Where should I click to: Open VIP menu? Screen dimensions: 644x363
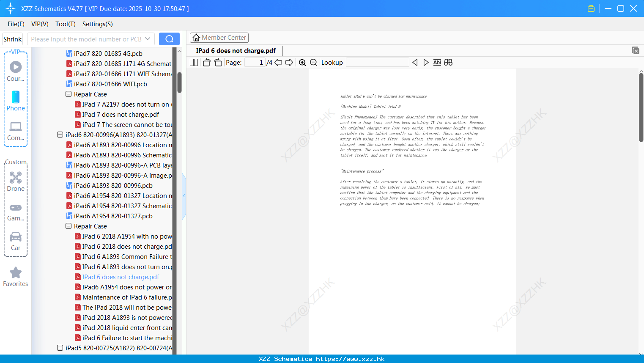pyautogui.click(x=40, y=24)
